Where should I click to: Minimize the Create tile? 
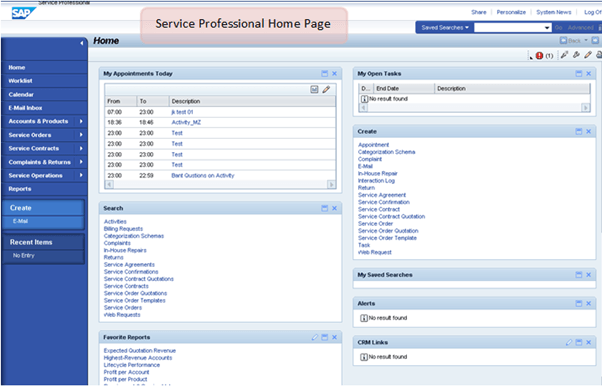pos(579,131)
